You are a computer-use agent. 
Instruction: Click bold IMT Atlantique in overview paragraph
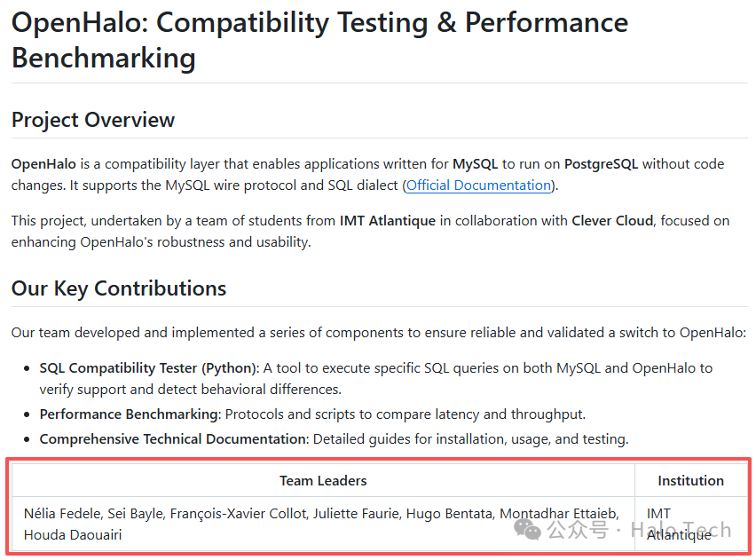[x=387, y=220]
